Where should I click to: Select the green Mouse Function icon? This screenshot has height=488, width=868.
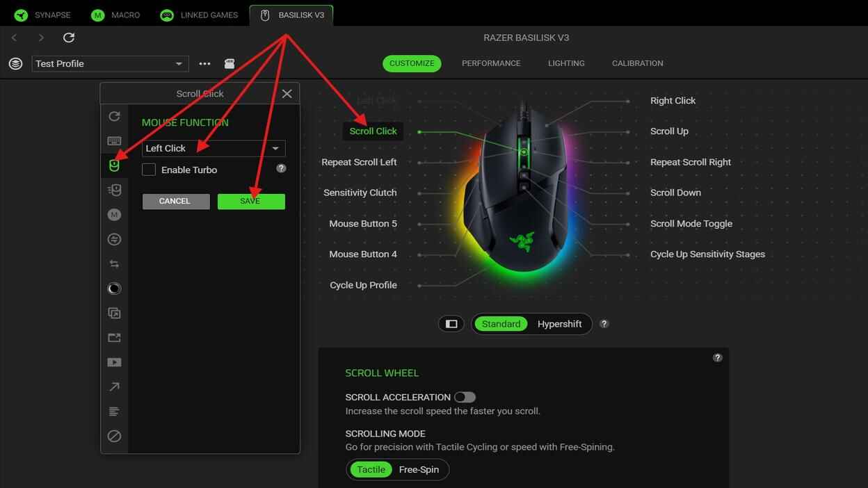pyautogui.click(x=114, y=165)
